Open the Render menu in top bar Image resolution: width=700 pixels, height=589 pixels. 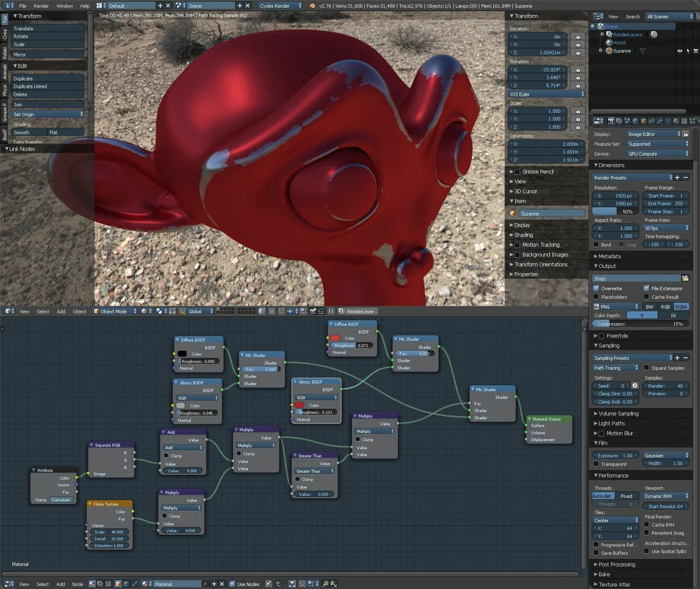(x=41, y=6)
